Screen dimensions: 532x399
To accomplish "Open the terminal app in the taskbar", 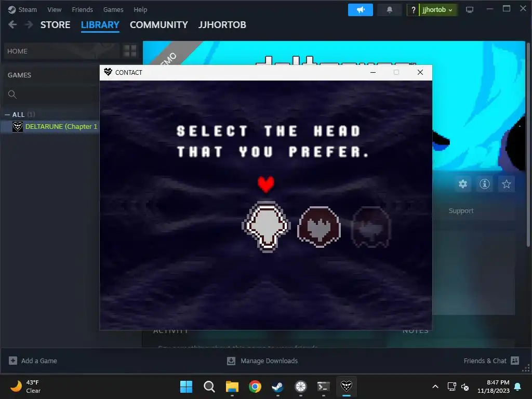I will [323, 387].
